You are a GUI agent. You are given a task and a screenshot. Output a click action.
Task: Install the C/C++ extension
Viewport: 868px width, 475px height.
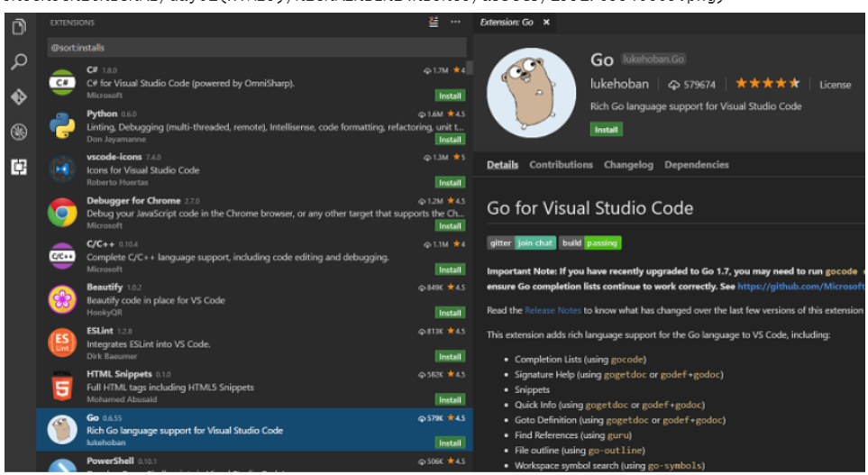450,269
